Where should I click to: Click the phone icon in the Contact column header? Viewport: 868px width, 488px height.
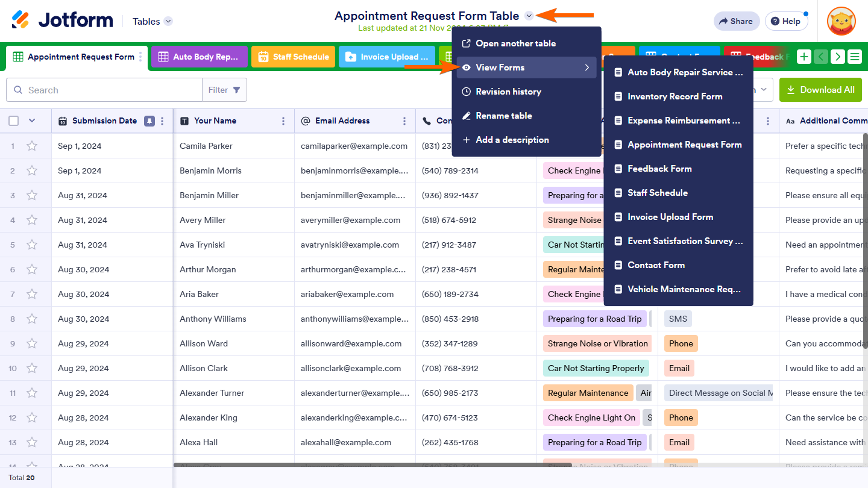427,121
